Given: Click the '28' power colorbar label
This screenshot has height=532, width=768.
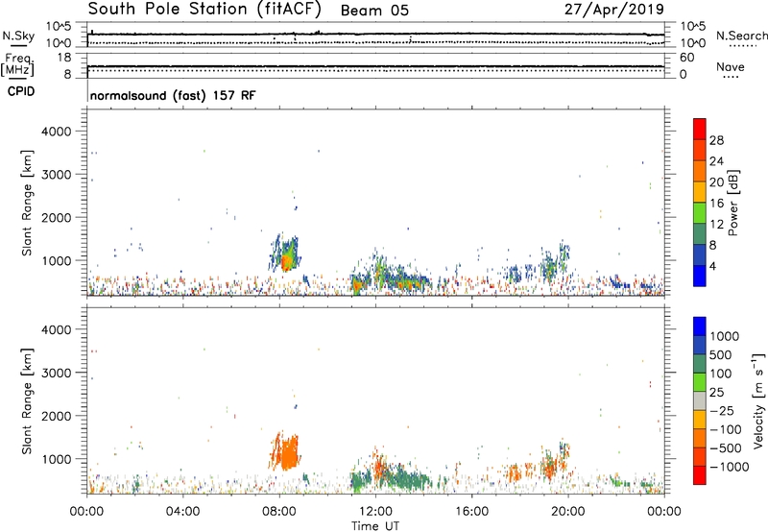Looking at the screenshot, I should pos(716,140).
